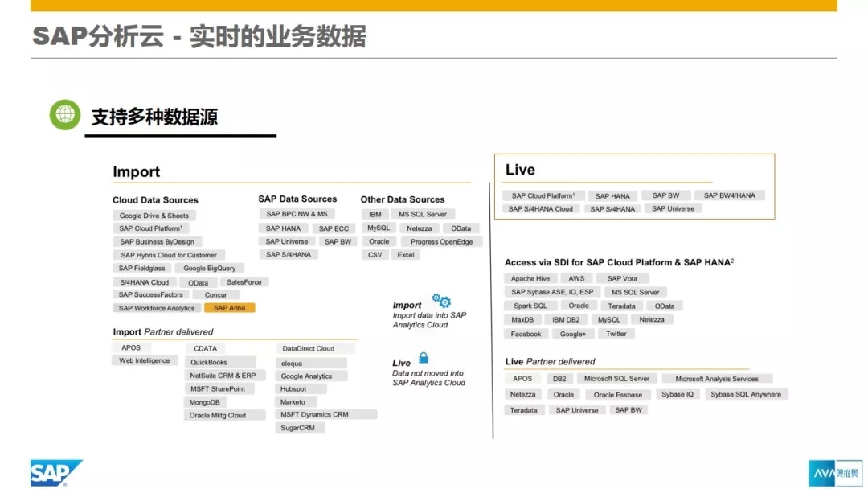Screen dimensions: 868x489
Task: Click the blue lock icon beside Live legend
Action: [x=424, y=357]
